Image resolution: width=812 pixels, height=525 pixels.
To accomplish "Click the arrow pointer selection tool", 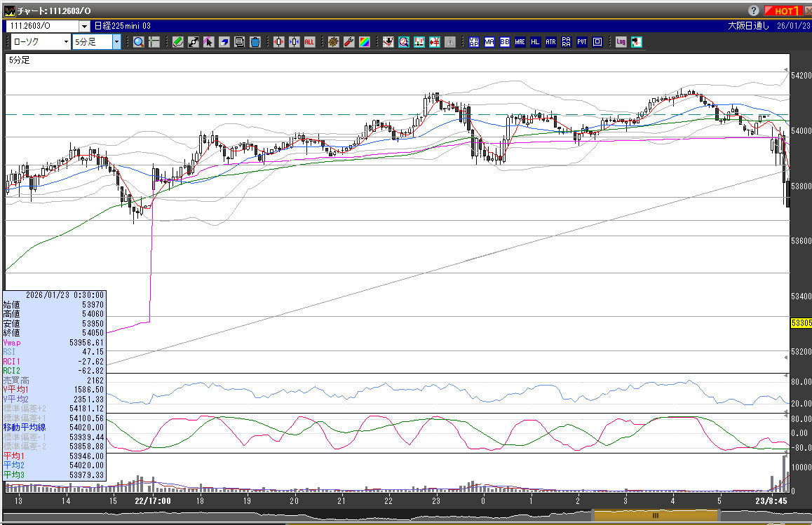I will pyautogui.click(x=209, y=42).
